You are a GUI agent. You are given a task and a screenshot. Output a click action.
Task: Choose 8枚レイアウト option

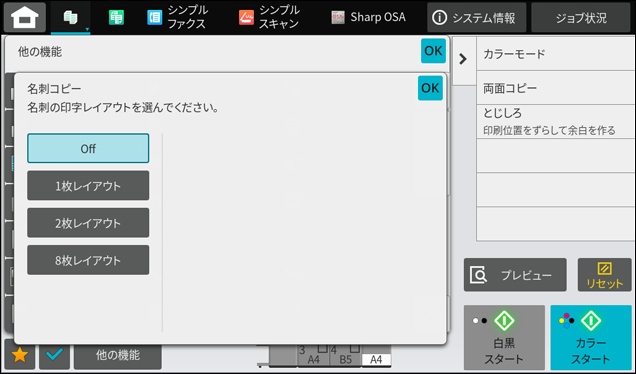pyautogui.click(x=88, y=260)
